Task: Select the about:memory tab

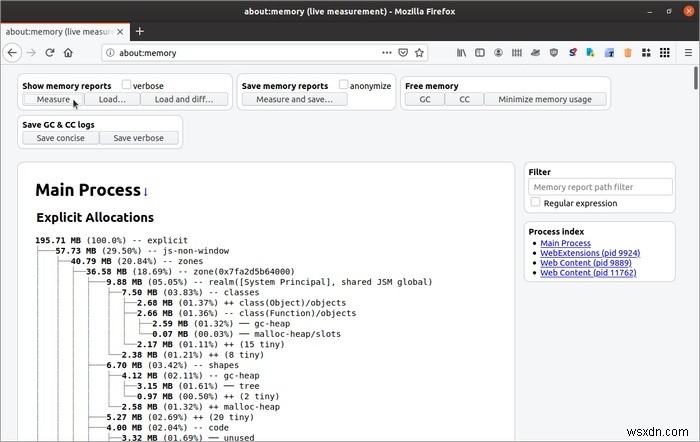Action: (65, 32)
